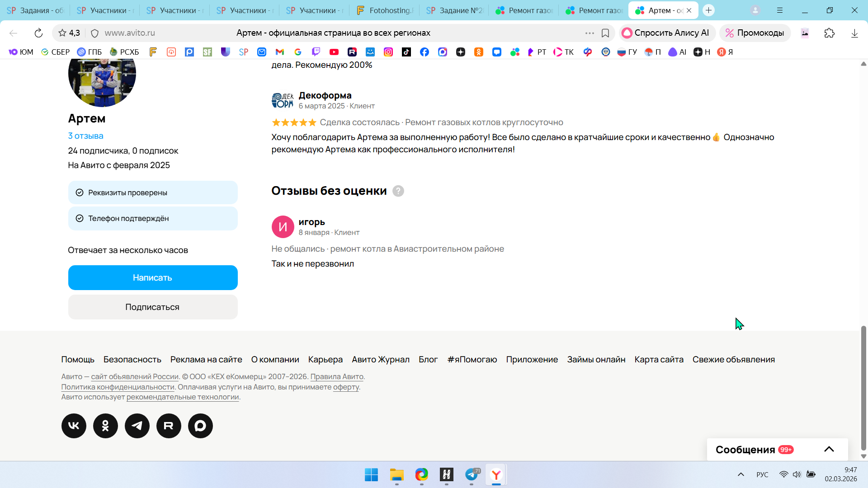Open the Odnoklassniki footer icon
The width and height of the screenshot is (868, 488).
click(x=105, y=426)
